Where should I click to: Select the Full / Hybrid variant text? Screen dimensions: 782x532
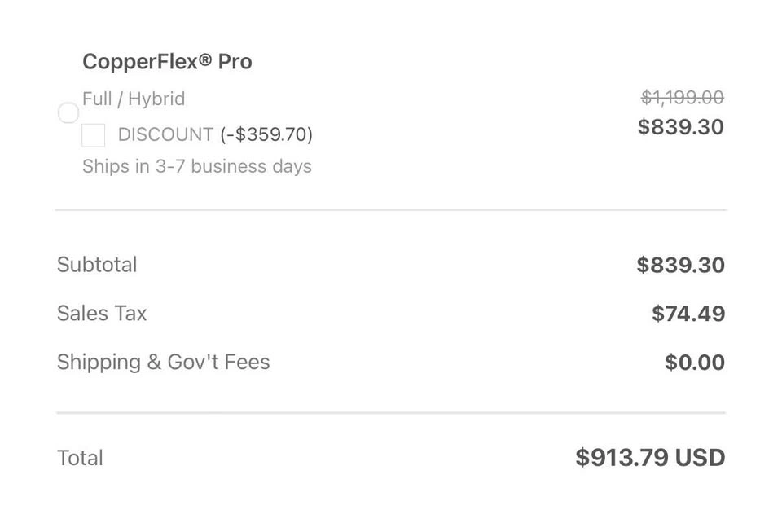[x=134, y=99]
